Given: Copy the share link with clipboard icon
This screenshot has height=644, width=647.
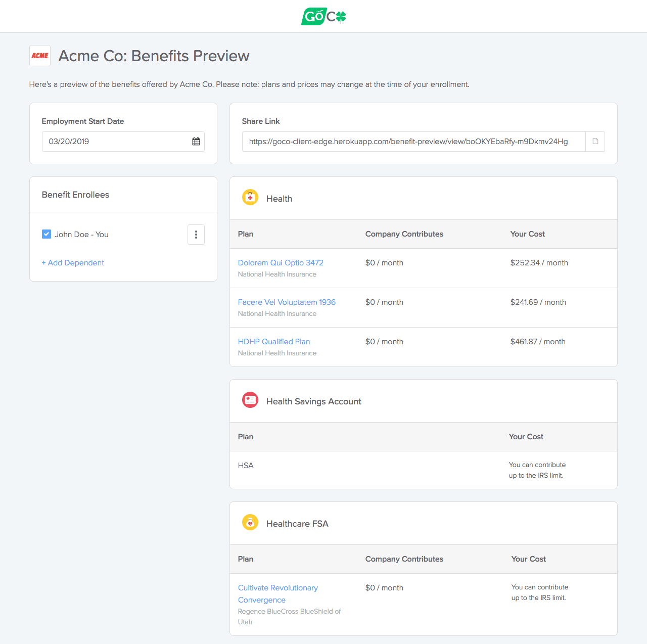Looking at the screenshot, I should pyautogui.click(x=595, y=142).
